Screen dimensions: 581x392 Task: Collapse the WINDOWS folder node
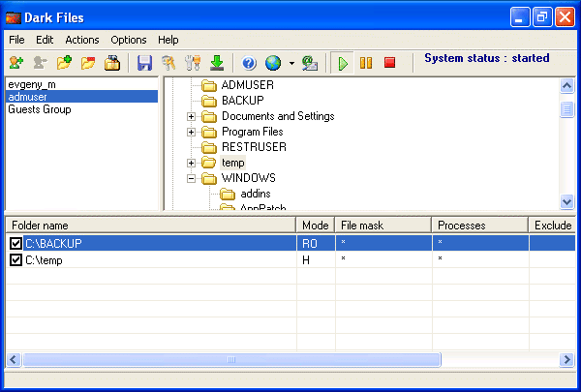(x=191, y=179)
